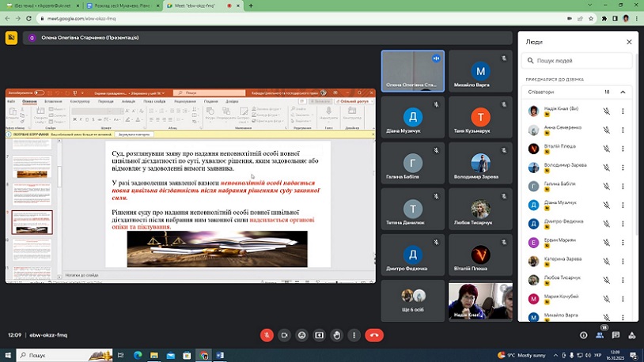
Task: Select Ервин Мориян in participants list
Action: point(577,243)
